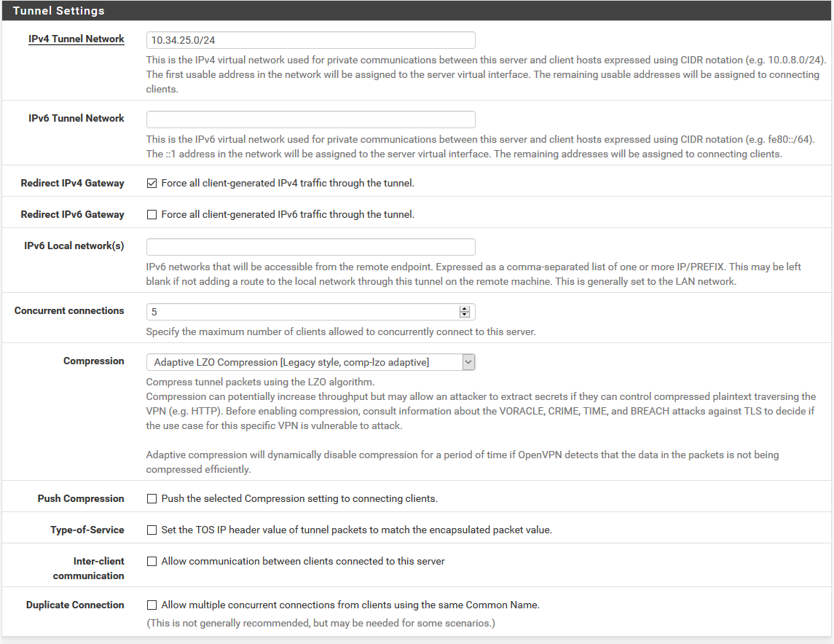
Task: Open the Compression dropdown menu
Action: pyautogui.click(x=310, y=362)
